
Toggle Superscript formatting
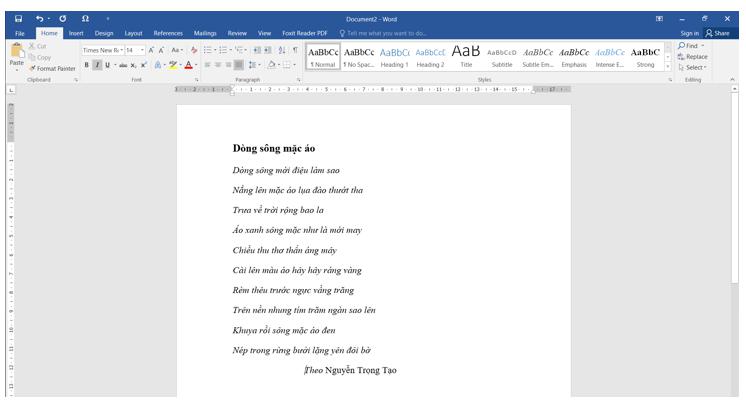(x=144, y=65)
